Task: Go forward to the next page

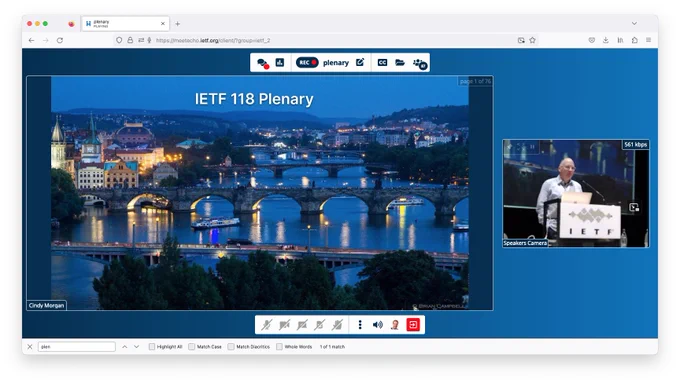Action: (46, 40)
